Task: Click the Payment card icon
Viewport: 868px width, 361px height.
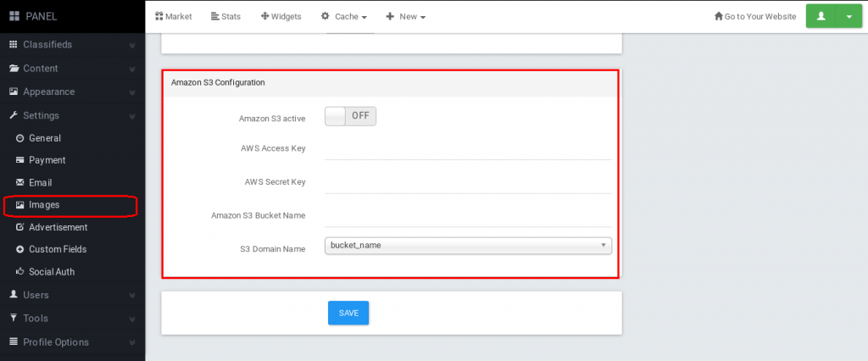Action: (x=20, y=160)
